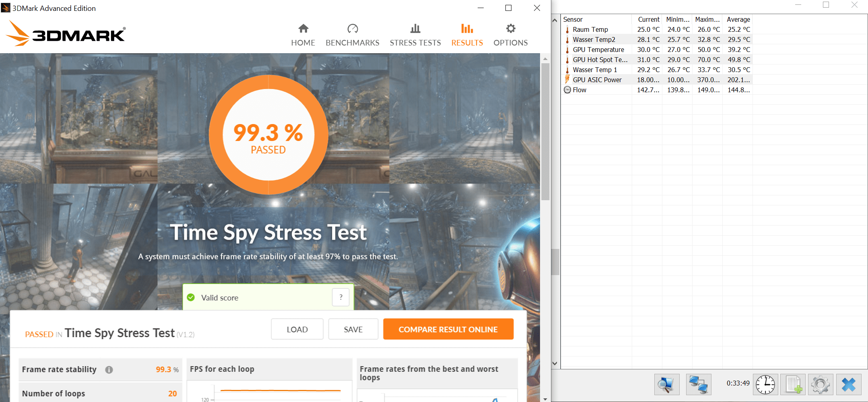Go to the HOME tab in 3DMark

point(303,35)
